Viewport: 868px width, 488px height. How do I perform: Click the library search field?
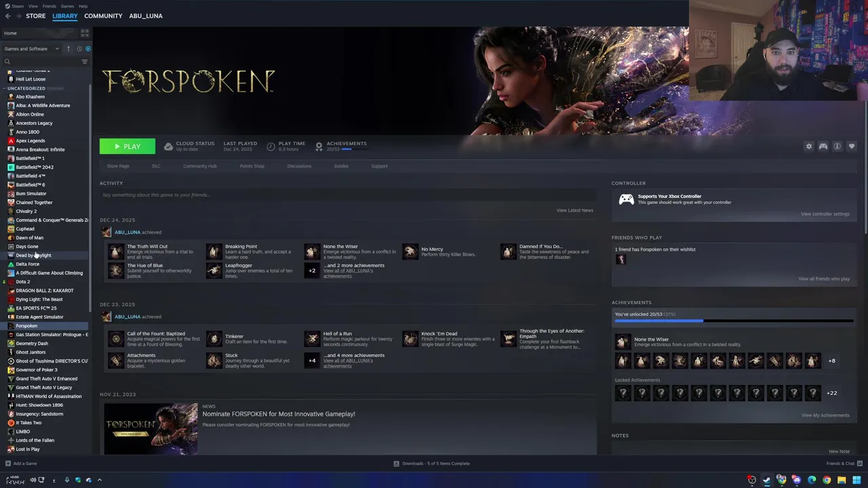pyautogui.click(x=41, y=62)
